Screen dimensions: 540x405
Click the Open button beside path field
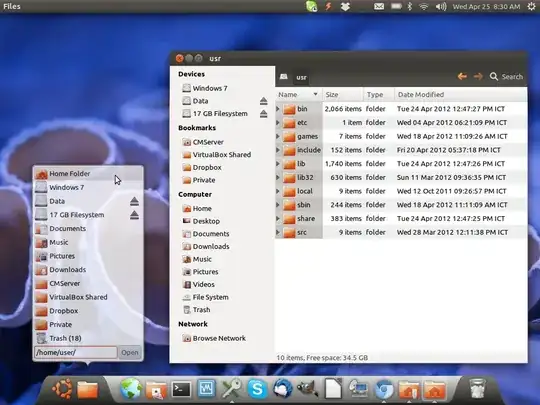click(x=130, y=353)
